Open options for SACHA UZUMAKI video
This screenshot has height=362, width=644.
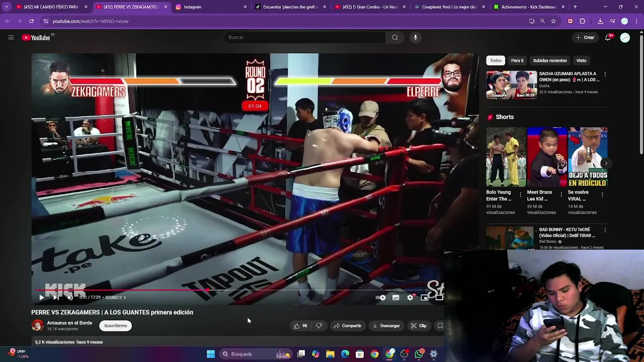point(605,74)
